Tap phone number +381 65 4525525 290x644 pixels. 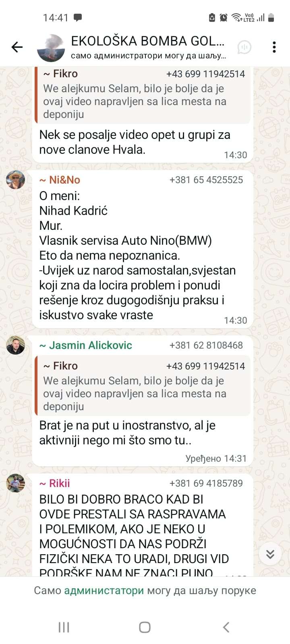coord(206,180)
